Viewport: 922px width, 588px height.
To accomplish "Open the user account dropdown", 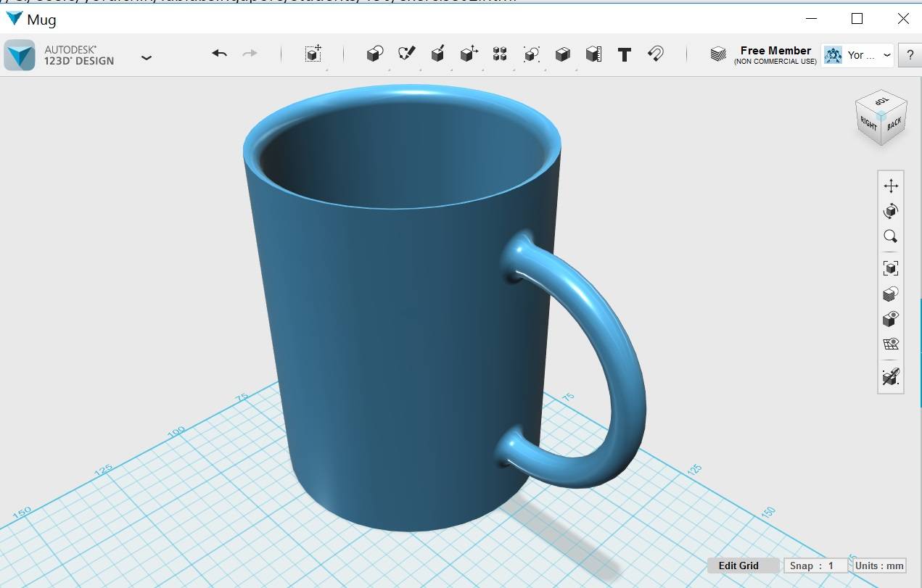I will (x=857, y=55).
